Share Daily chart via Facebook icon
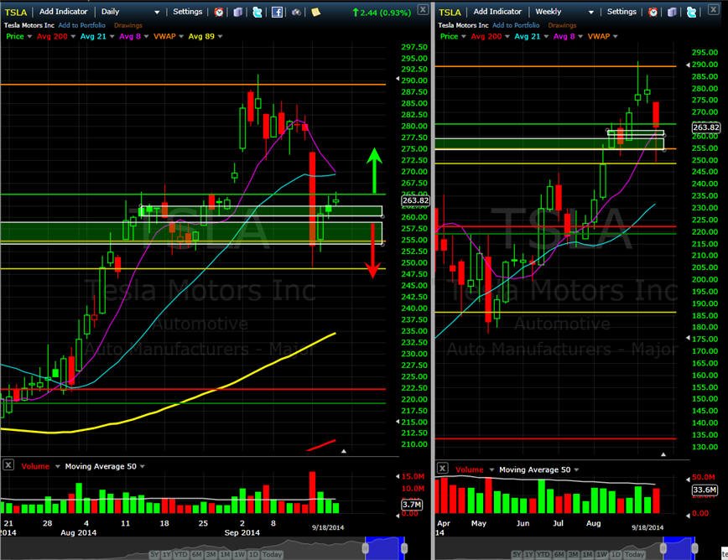 [x=277, y=12]
